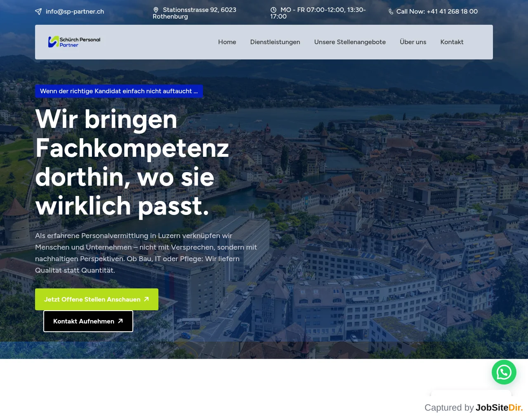Open the Home menu item
Image resolution: width=528 pixels, height=420 pixels.
pyautogui.click(x=227, y=42)
